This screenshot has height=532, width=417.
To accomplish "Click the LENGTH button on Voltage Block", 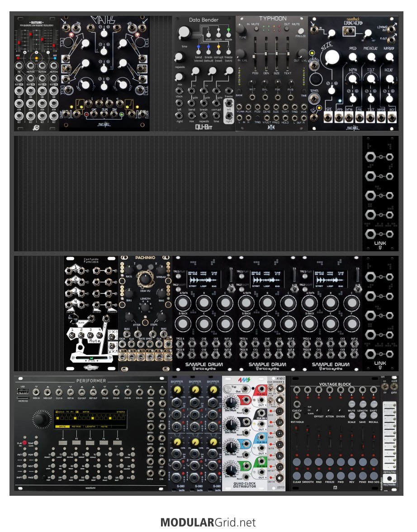I will coord(363,404).
